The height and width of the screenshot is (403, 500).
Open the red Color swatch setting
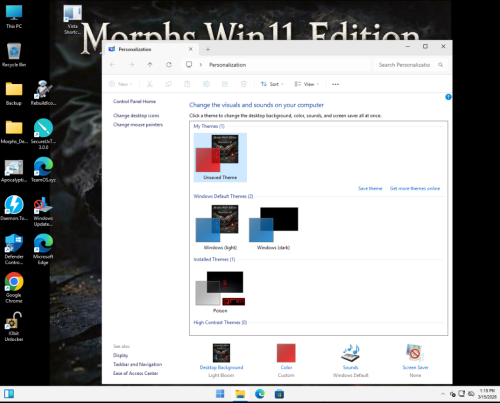(x=286, y=353)
